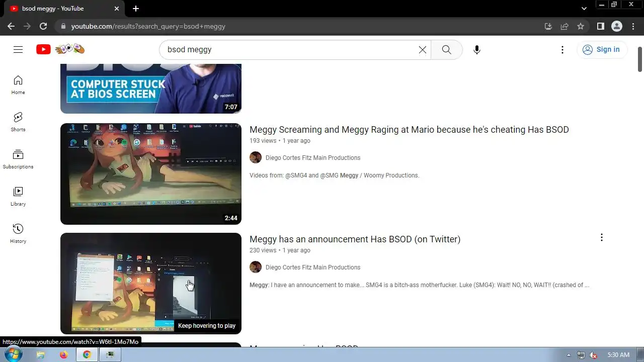644x362 pixels.
Task: Click channel avatar under Meggy announcement video
Action: click(256, 267)
